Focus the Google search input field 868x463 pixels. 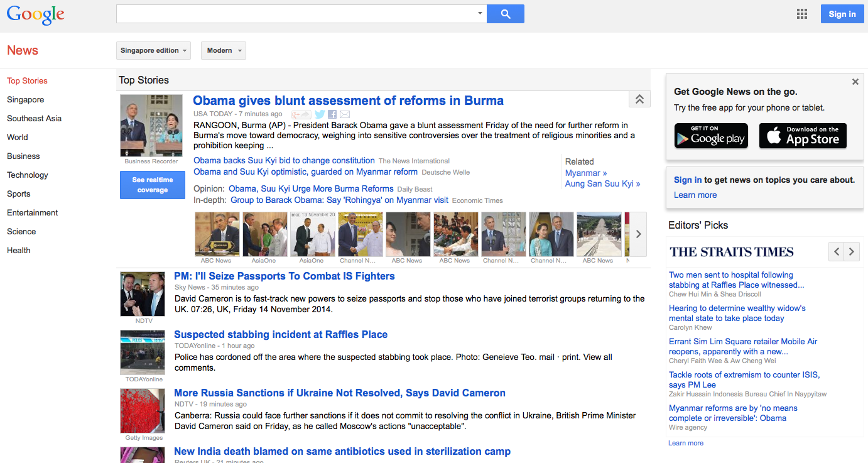click(x=295, y=14)
